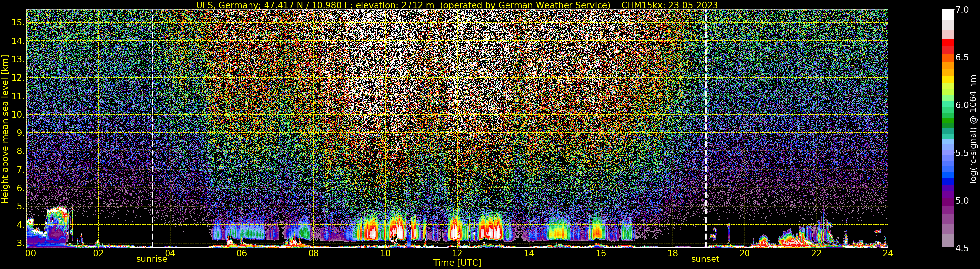The image size is (980, 269).
Task: Click the 5. tick on the height axis
Action: click(20, 207)
